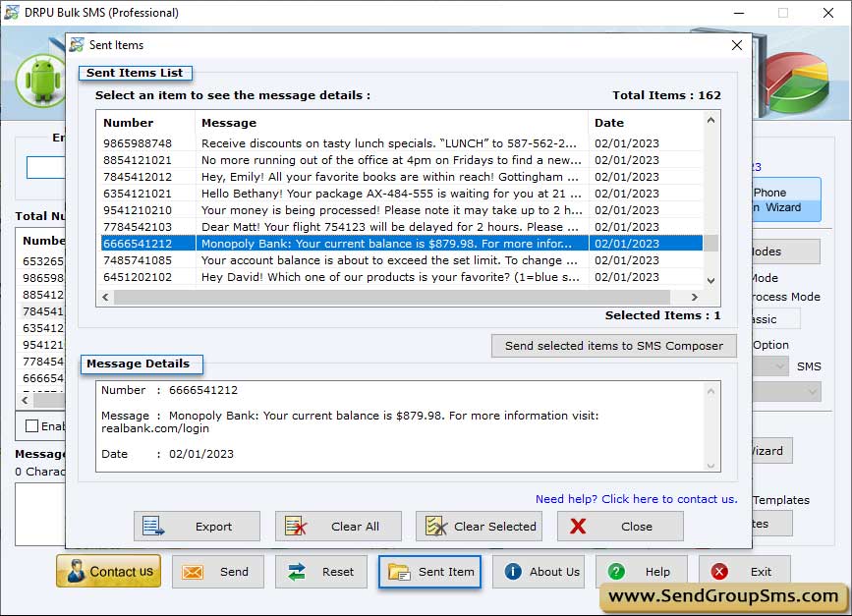This screenshot has height=616, width=852.
Task: Click the Sent Item folder icon
Action: [399, 572]
